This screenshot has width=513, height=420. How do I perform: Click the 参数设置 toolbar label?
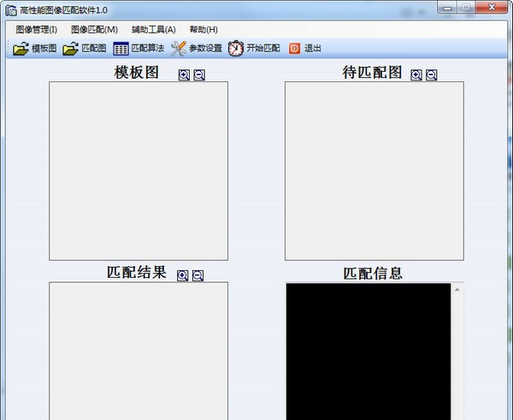[x=205, y=49]
